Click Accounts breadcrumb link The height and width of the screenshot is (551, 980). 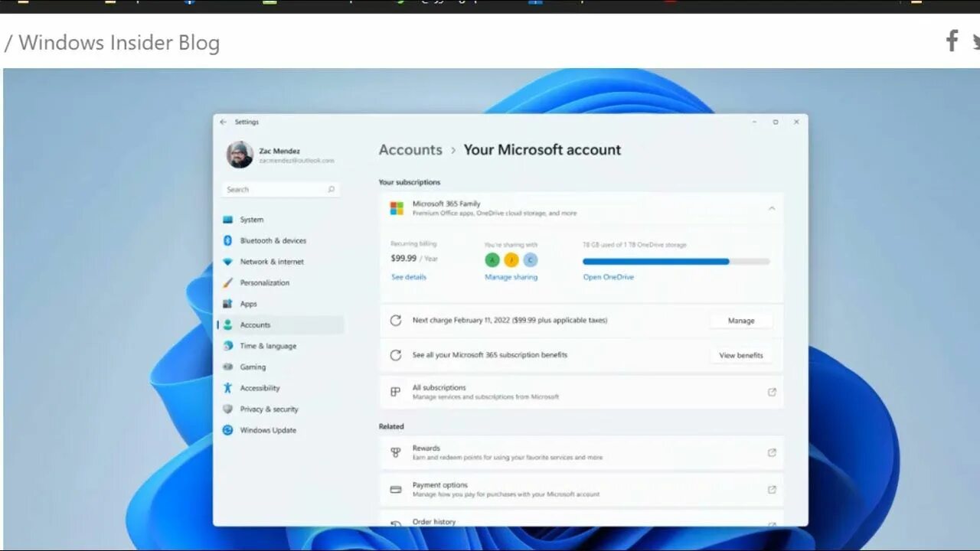(410, 150)
